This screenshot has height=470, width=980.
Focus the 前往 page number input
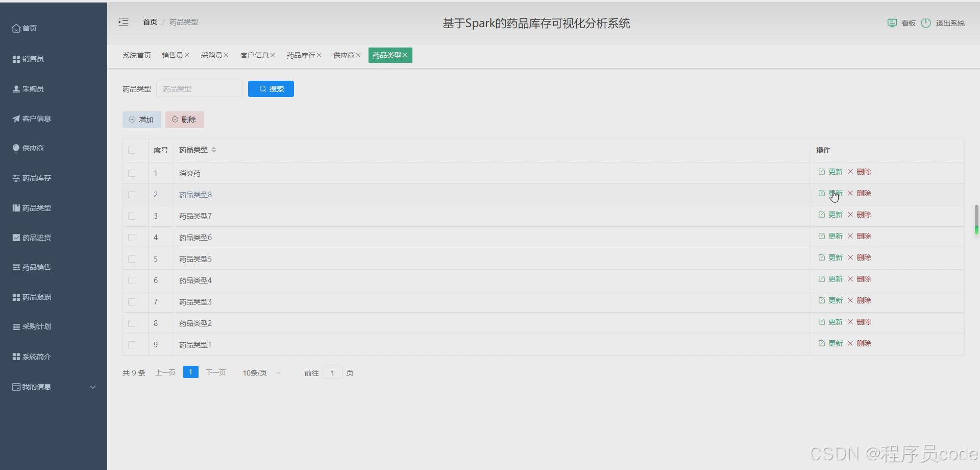point(332,373)
